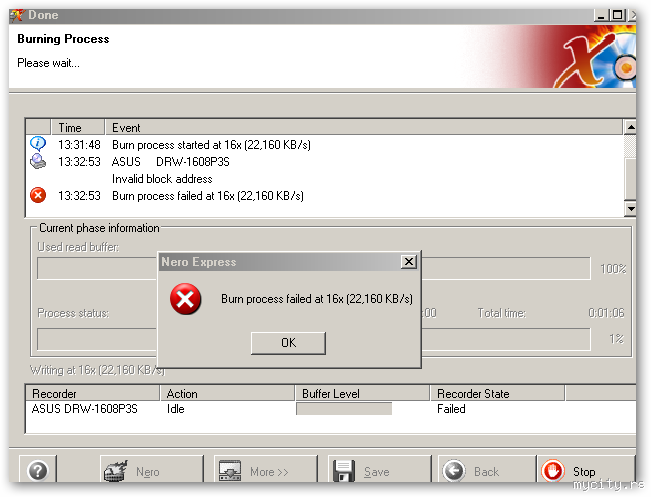Click the Stop hand icon
651x497 pixels.
[553, 471]
